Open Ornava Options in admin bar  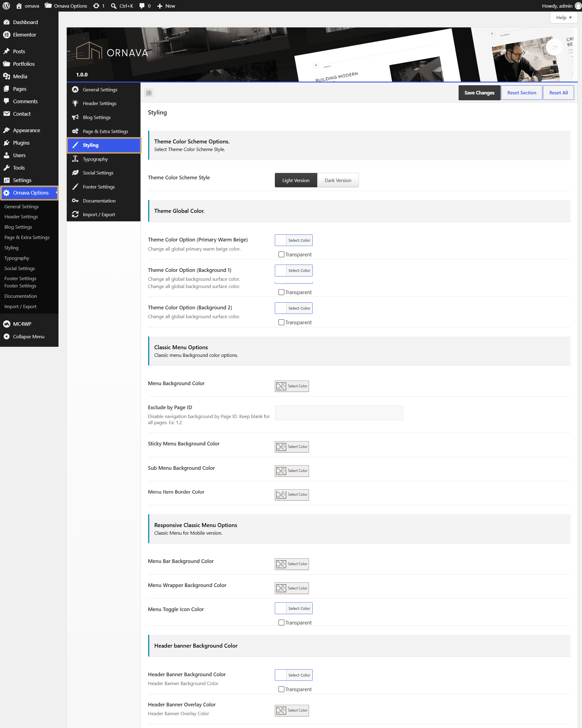click(x=66, y=6)
